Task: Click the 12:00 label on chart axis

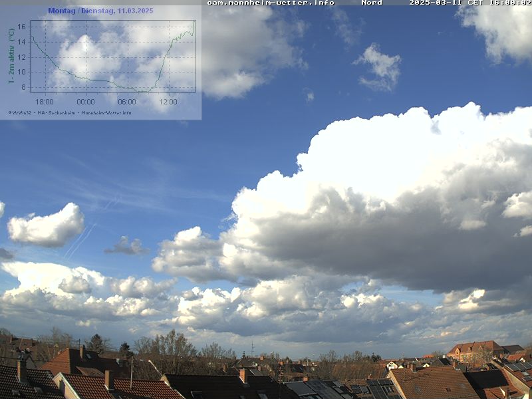Action: 168,102
